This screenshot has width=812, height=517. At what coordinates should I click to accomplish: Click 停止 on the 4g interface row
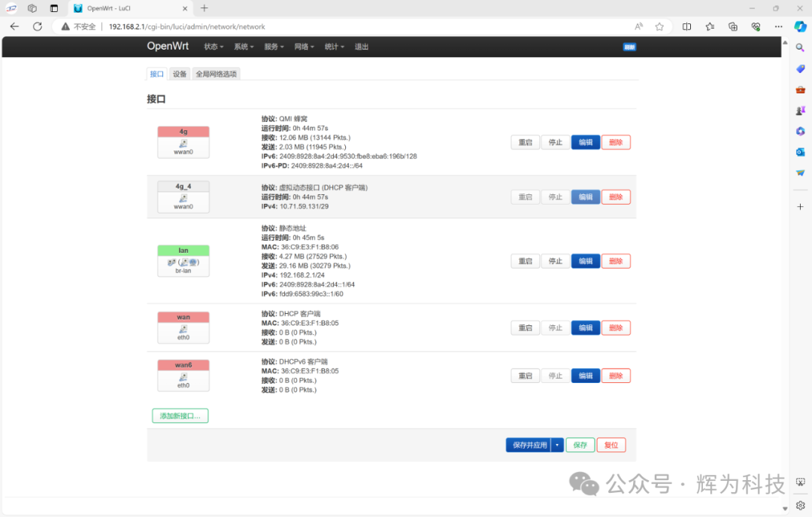555,141
